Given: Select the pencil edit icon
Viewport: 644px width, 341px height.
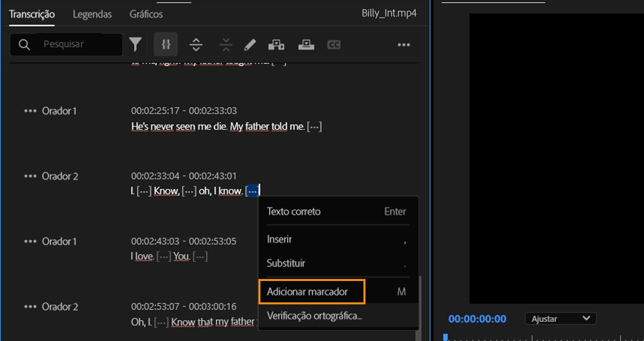Looking at the screenshot, I should tap(250, 45).
